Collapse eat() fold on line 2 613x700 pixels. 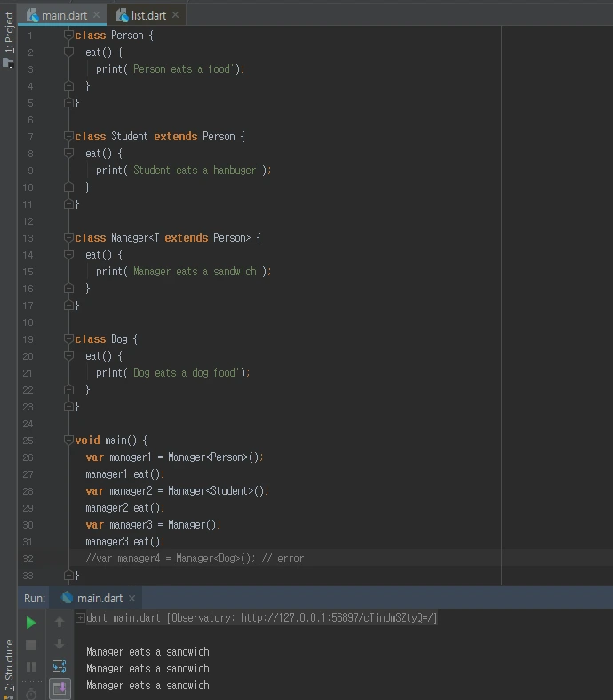point(68,52)
